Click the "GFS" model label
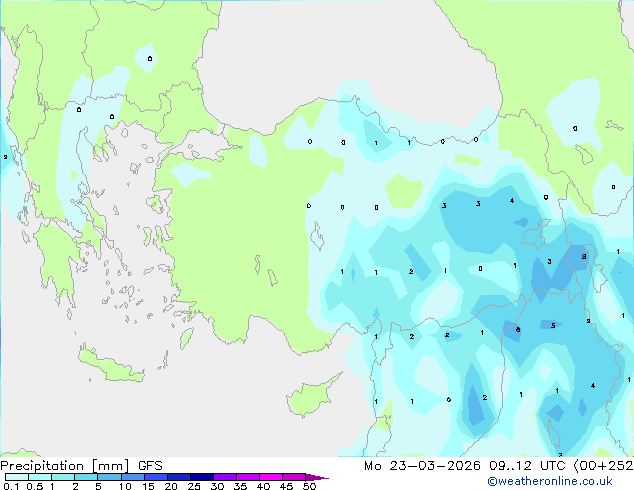634x490 pixels. click(150, 466)
